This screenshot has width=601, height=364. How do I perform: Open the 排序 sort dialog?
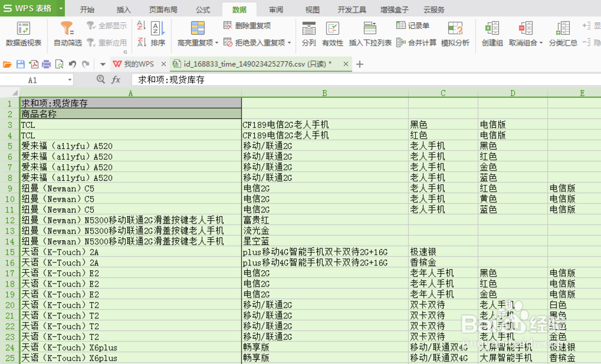click(157, 34)
